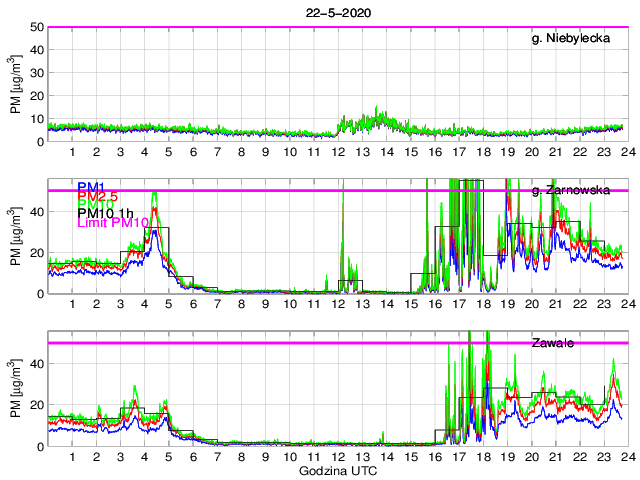Click the chart date title 22-5-2020
Image resolution: width=640 pixels, height=480 pixels.
point(336,12)
